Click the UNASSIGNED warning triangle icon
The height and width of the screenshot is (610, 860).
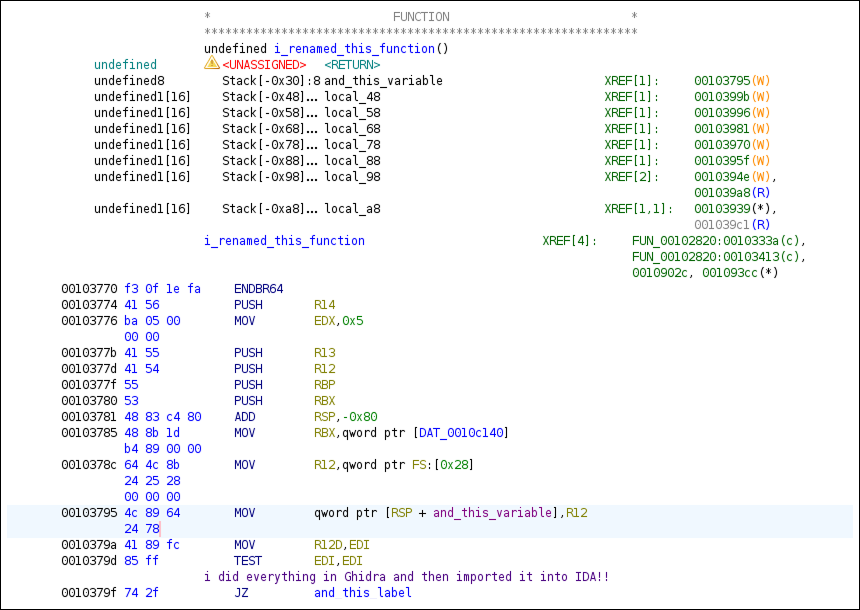(x=211, y=63)
